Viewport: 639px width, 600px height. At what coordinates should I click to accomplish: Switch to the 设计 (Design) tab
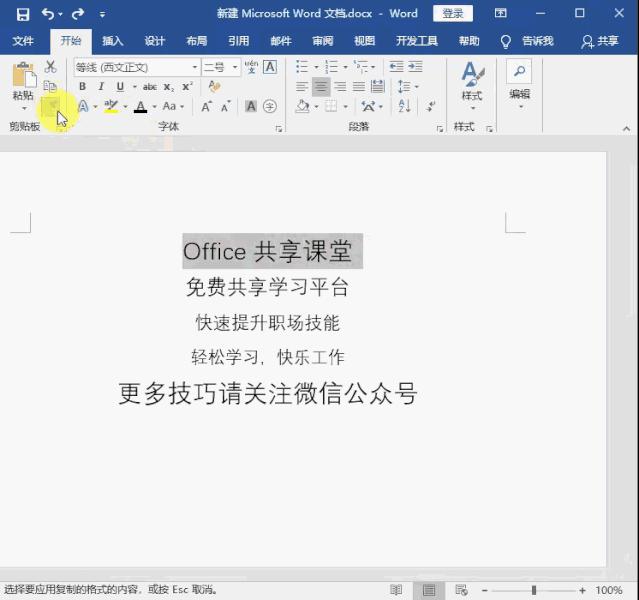pyautogui.click(x=154, y=41)
